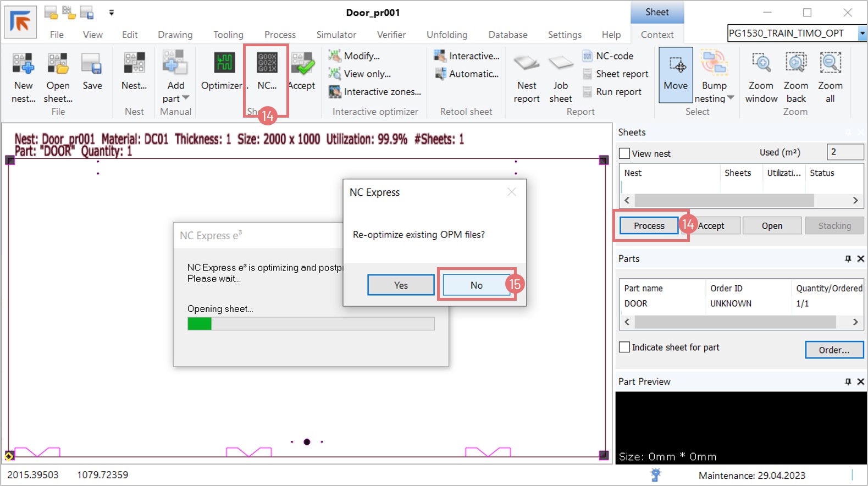The height and width of the screenshot is (486, 868).
Task: Expand the Add part dropdown arrow
Action: click(x=186, y=98)
